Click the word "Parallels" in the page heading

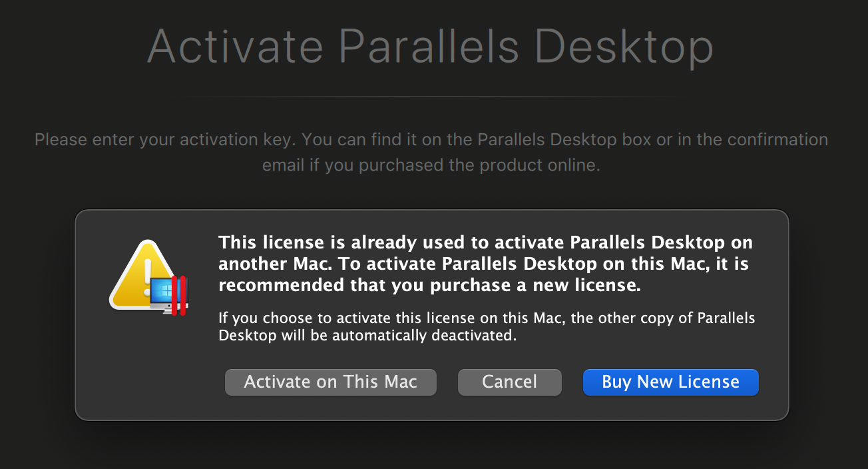429,47
